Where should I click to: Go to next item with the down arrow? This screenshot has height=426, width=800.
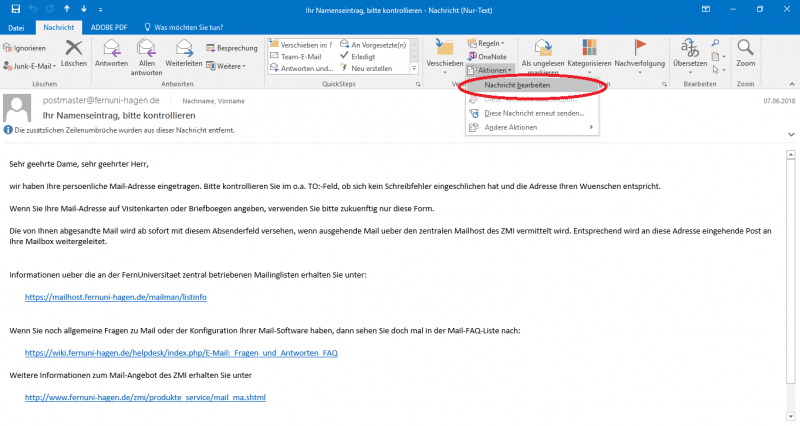[84, 9]
